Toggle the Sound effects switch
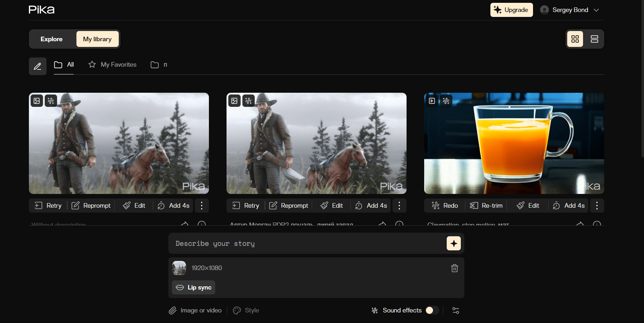 click(432, 310)
